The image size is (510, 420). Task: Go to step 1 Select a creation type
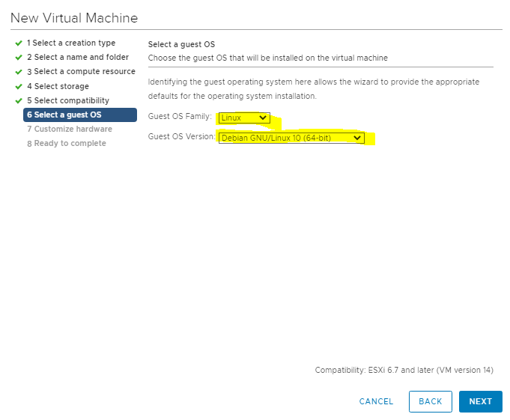pos(71,43)
